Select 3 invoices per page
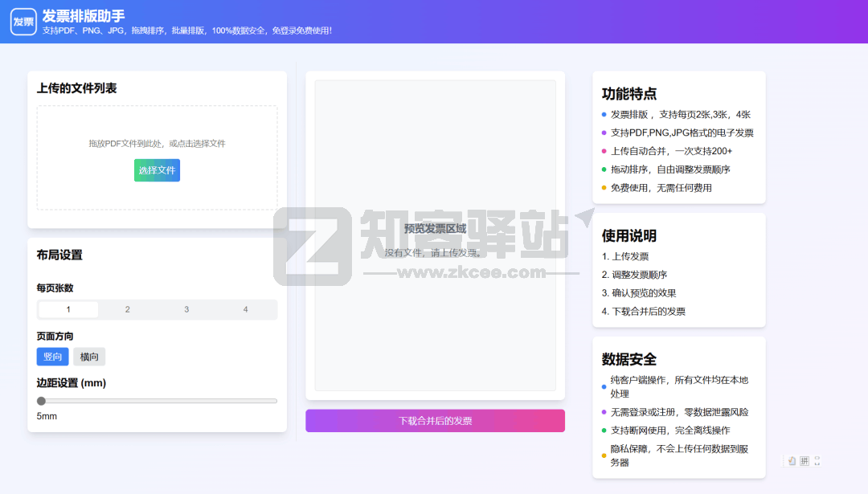Screen dimensions: 868x494 point(186,308)
